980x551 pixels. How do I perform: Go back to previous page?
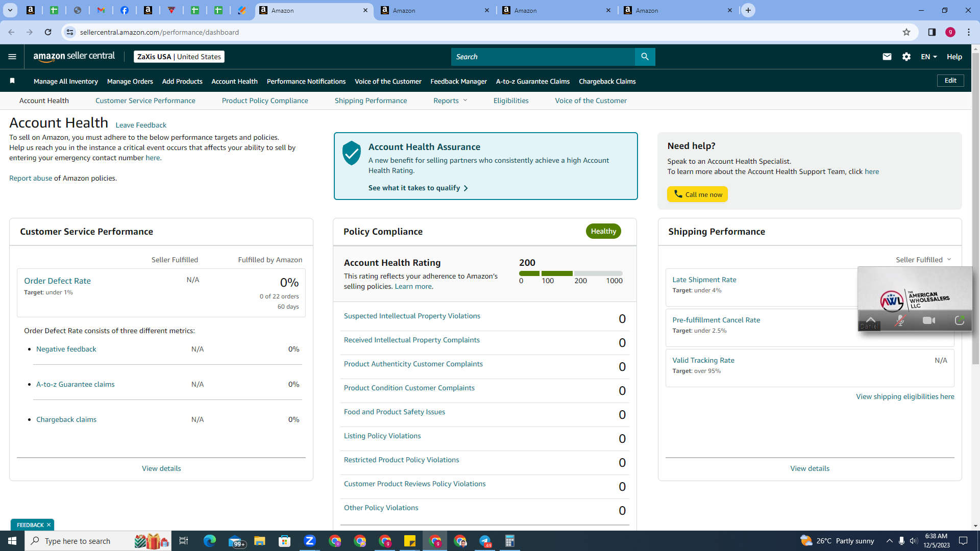[x=11, y=32]
